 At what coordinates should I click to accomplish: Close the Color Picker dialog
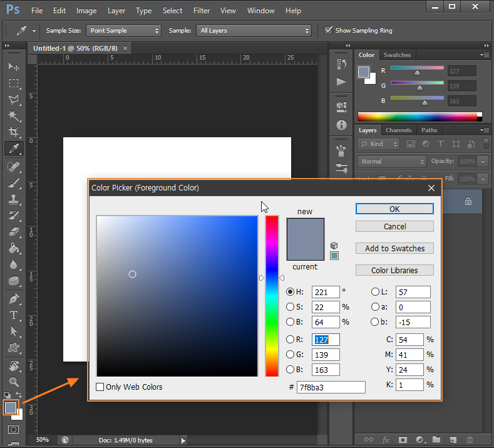tap(431, 188)
